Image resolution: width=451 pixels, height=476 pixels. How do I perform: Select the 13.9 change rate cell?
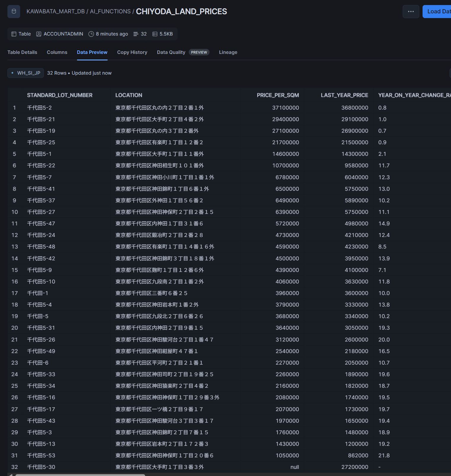(384, 258)
